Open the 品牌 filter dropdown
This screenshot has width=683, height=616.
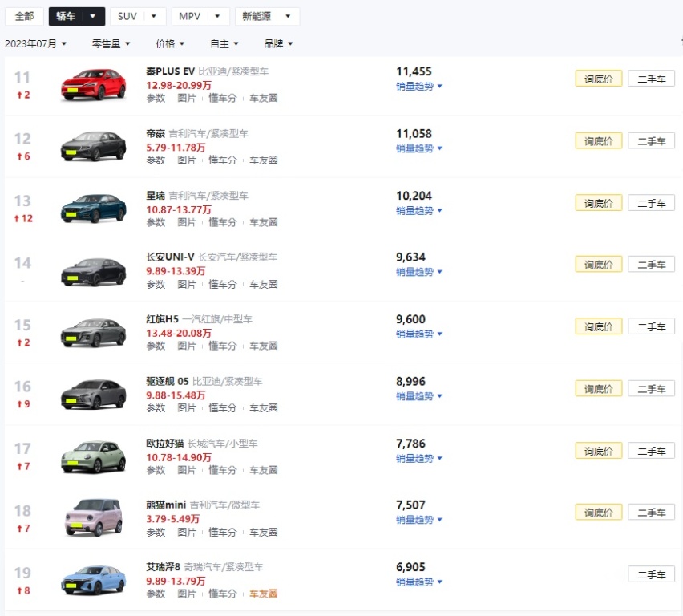[278, 43]
